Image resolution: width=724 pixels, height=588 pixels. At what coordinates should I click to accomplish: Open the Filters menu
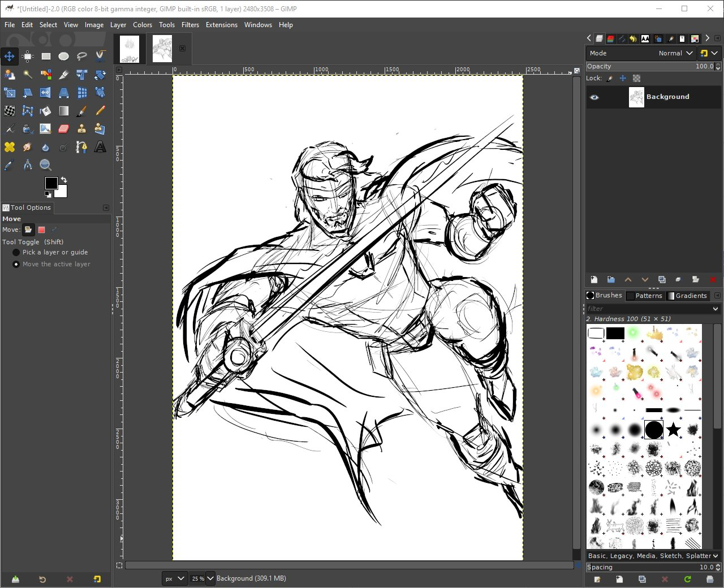tap(190, 25)
